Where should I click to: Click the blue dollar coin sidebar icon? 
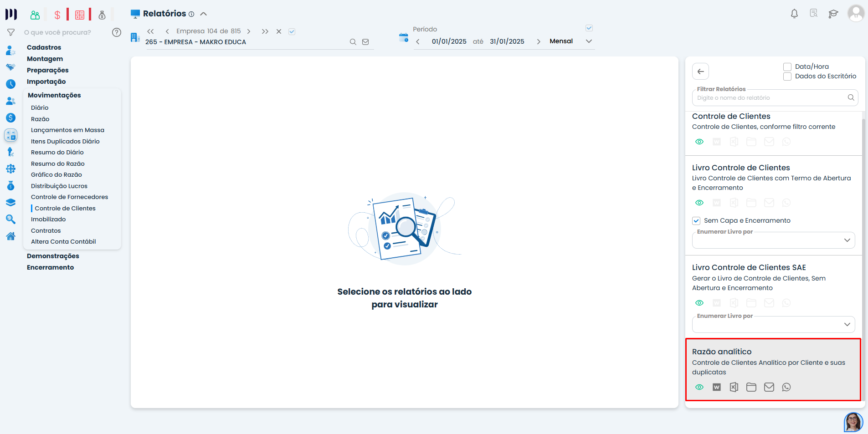point(11,118)
